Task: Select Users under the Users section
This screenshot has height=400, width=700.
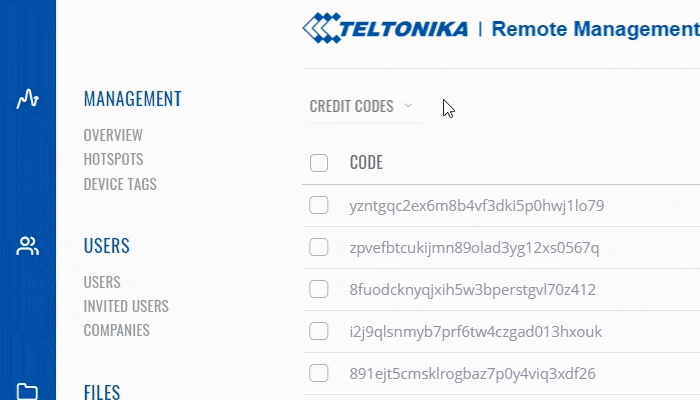Action: [102, 282]
